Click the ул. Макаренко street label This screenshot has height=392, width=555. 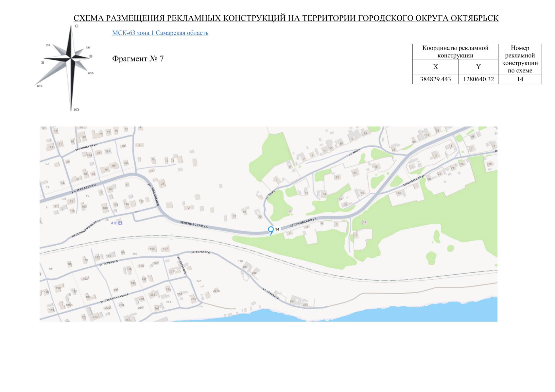pos(84,188)
